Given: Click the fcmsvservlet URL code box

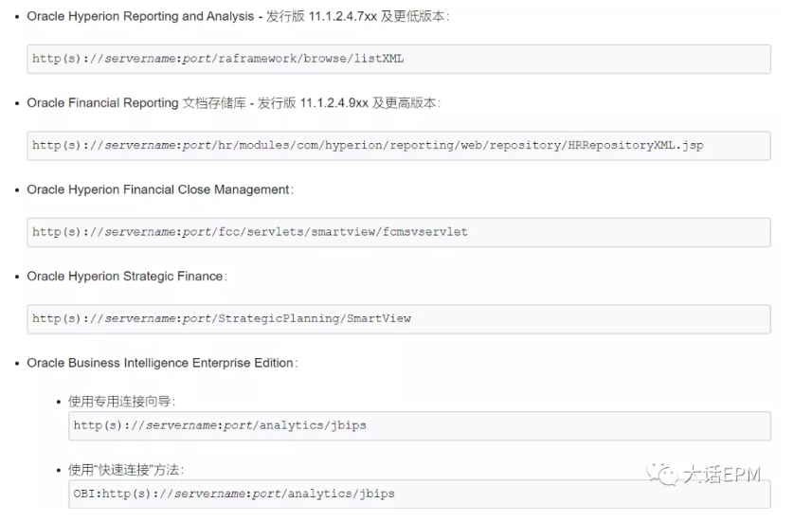Looking at the screenshot, I should point(398,232).
